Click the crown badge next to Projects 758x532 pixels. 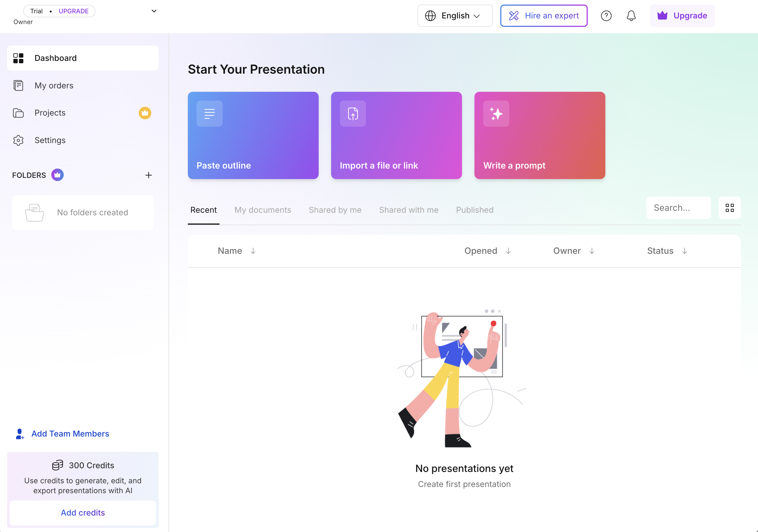(144, 113)
